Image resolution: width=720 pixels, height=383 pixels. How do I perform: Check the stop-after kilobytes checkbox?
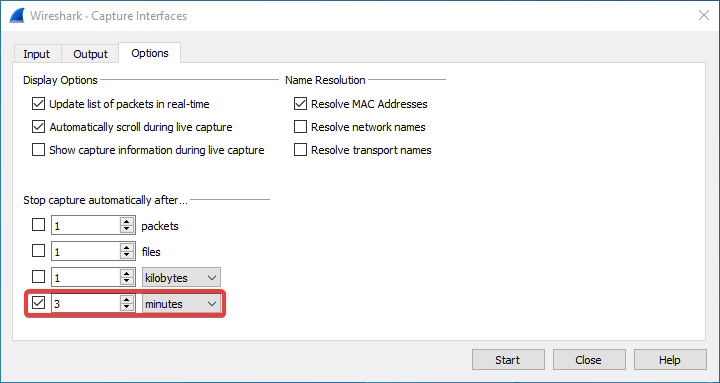click(39, 277)
